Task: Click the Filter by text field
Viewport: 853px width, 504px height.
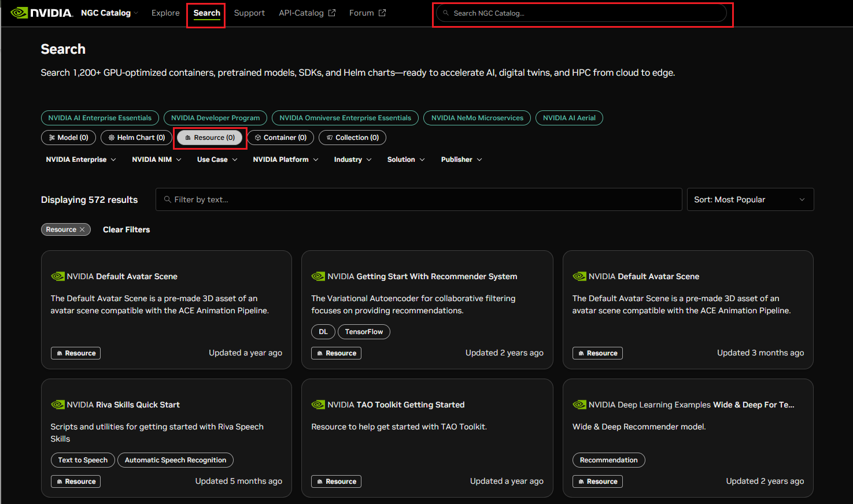Action: [419, 199]
